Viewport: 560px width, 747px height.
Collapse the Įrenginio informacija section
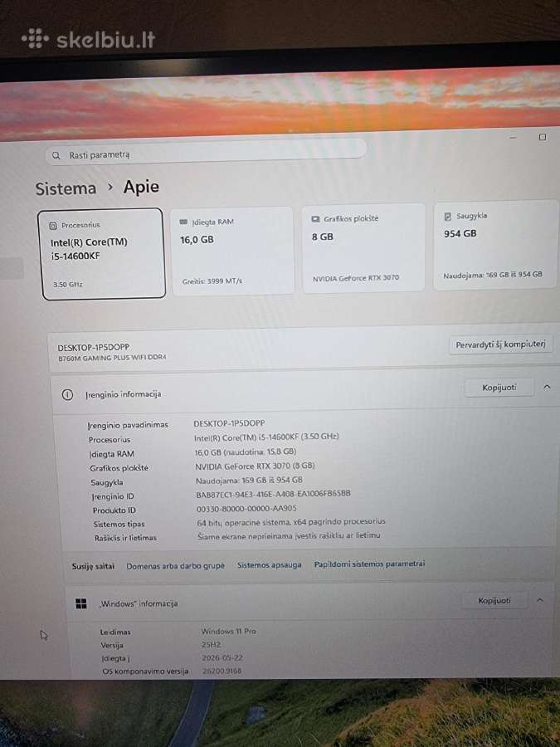pos(548,387)
